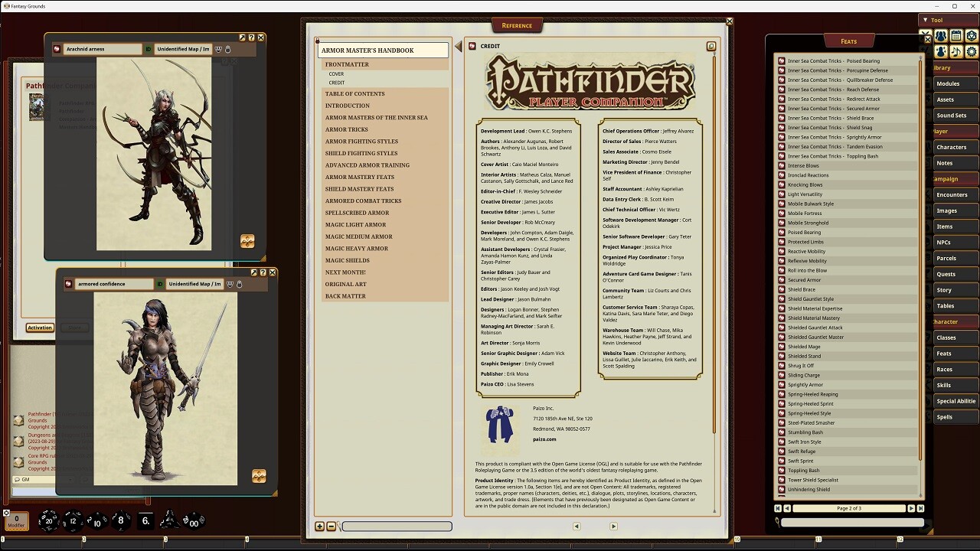Screen dimensions: 980x551
Task: Open the options gear in Tool panel
Action: pyautogui.click(x=972, y=51)
